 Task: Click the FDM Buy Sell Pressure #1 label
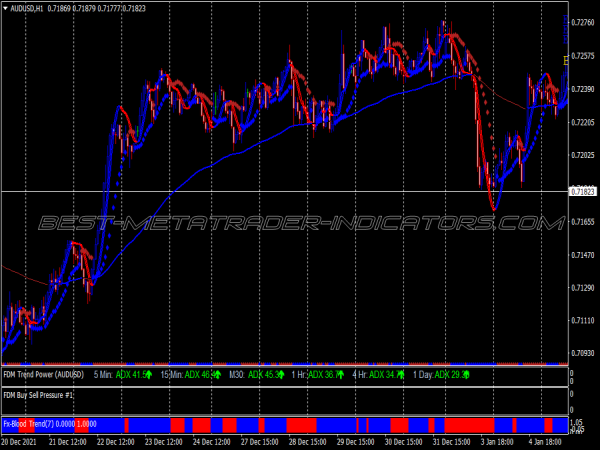coord(38,395)
